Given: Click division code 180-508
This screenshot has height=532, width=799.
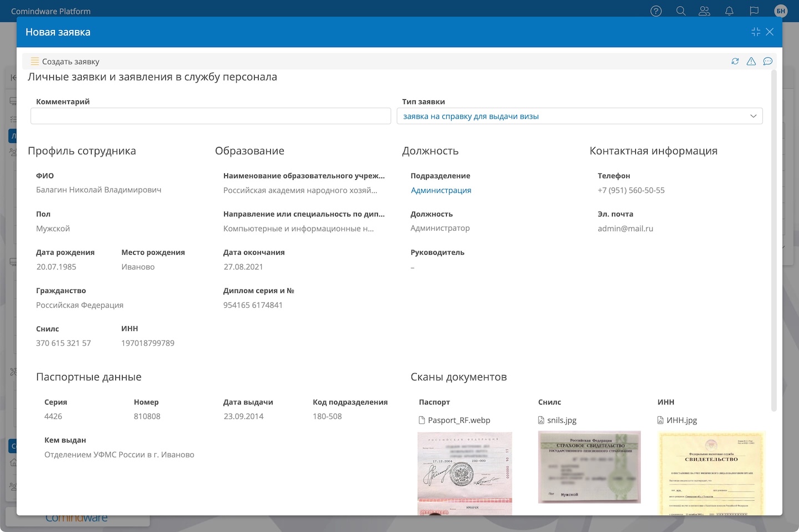Looking at the screenshot, I should [327, 417].
